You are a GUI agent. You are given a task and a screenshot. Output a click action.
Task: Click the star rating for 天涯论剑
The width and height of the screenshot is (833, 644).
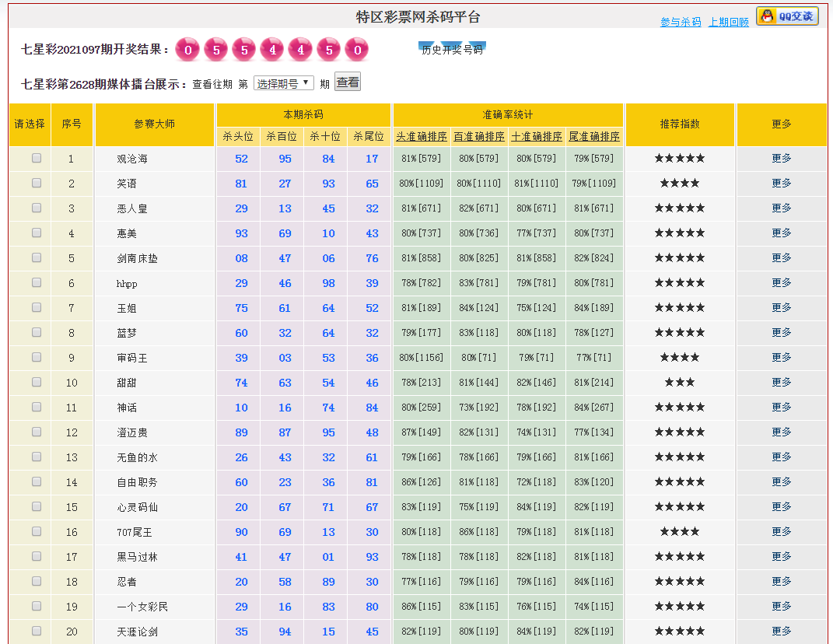tap(679, 632)
